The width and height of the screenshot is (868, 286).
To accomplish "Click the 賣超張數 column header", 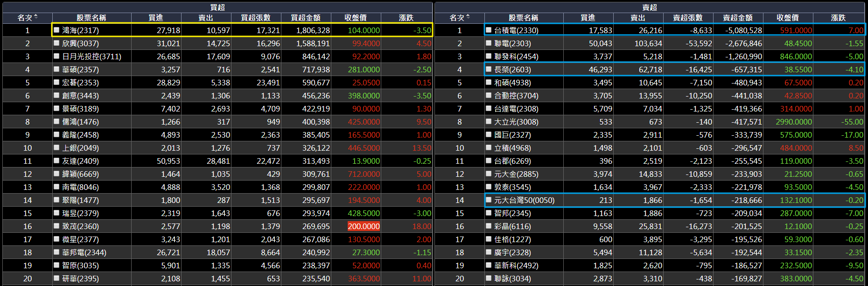I will coord(688,18).
